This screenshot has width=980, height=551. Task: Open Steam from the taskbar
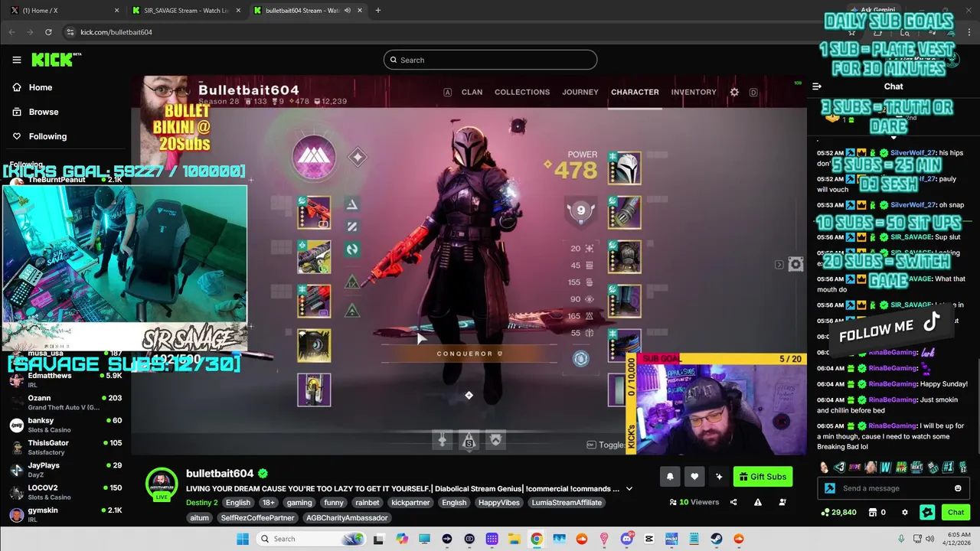(717, 539)
